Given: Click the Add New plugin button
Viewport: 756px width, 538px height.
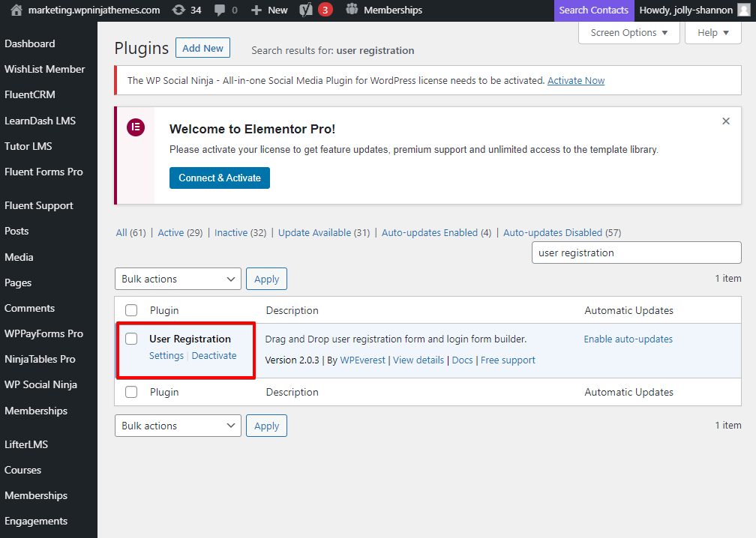Looking at the screenshot, I should coord(202,48).
